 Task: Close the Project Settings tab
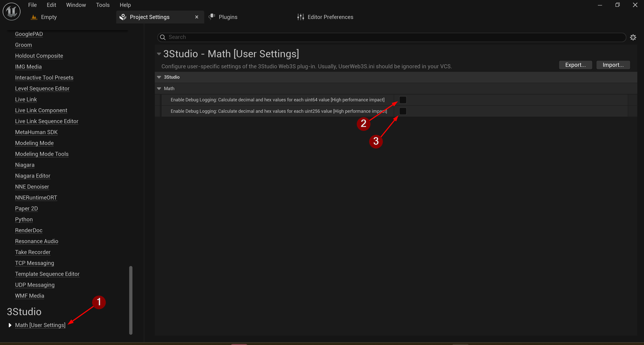pyautogui.click(x=197, y=17)
